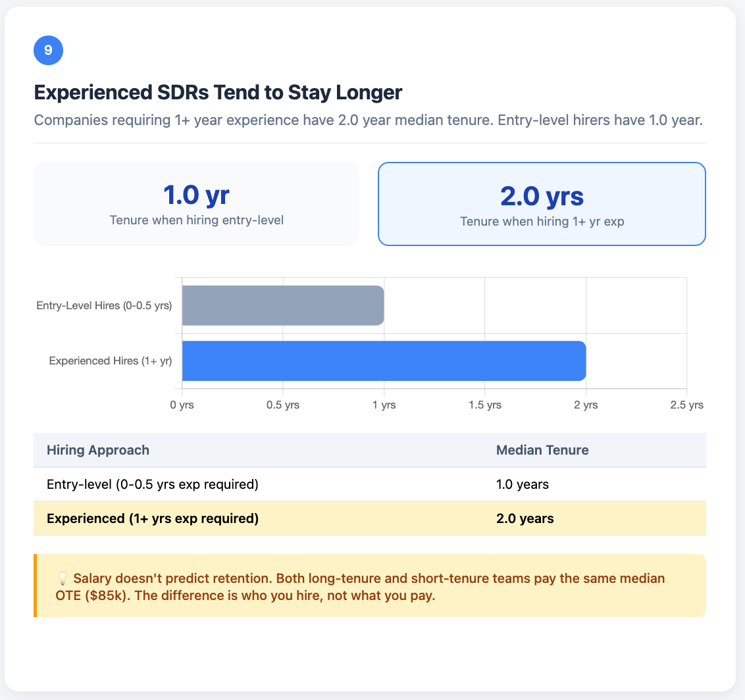Click the Entry-Level Hires axis label
This screenshot has height=700, width=745.
point(104,305)
